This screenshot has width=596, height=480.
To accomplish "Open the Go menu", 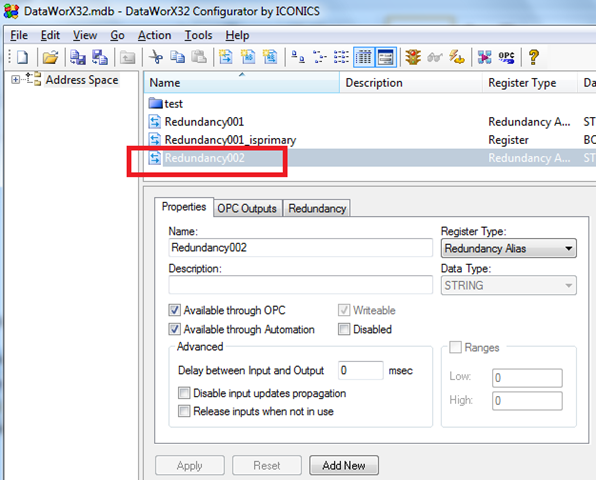I will click(117, 35).
